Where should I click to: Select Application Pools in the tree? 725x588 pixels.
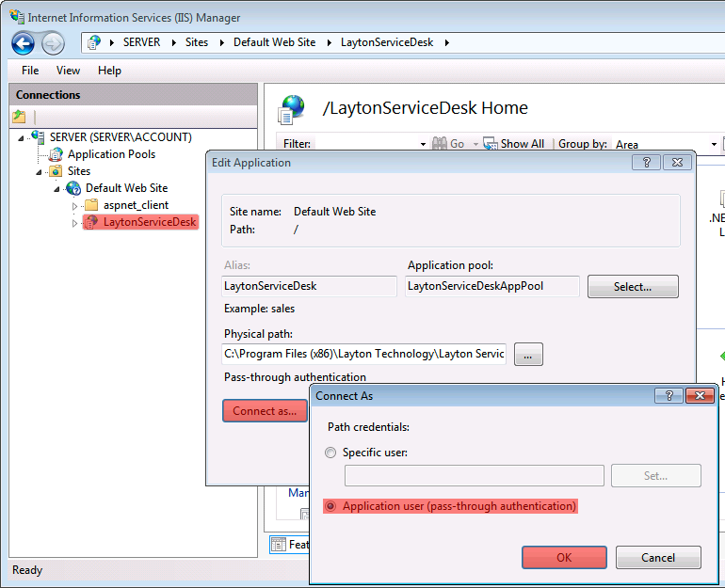(x=111, y=154)
